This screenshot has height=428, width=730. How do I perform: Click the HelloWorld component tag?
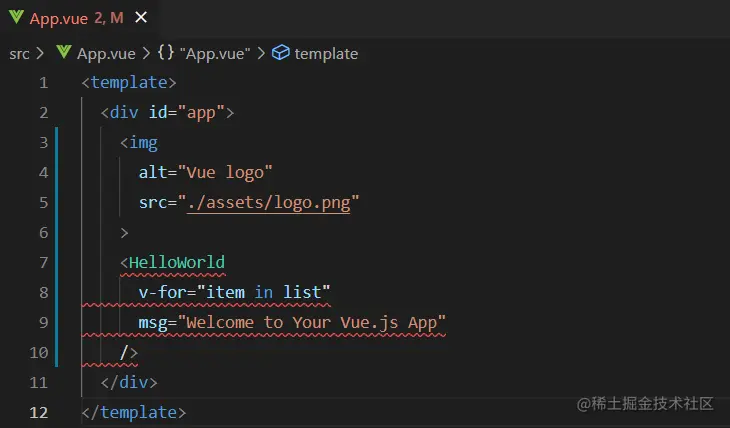tap(172, 262)
